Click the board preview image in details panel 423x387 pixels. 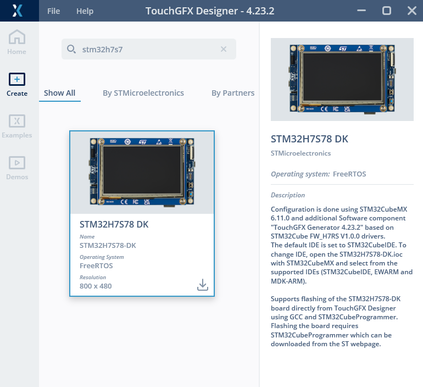(342, 79)
